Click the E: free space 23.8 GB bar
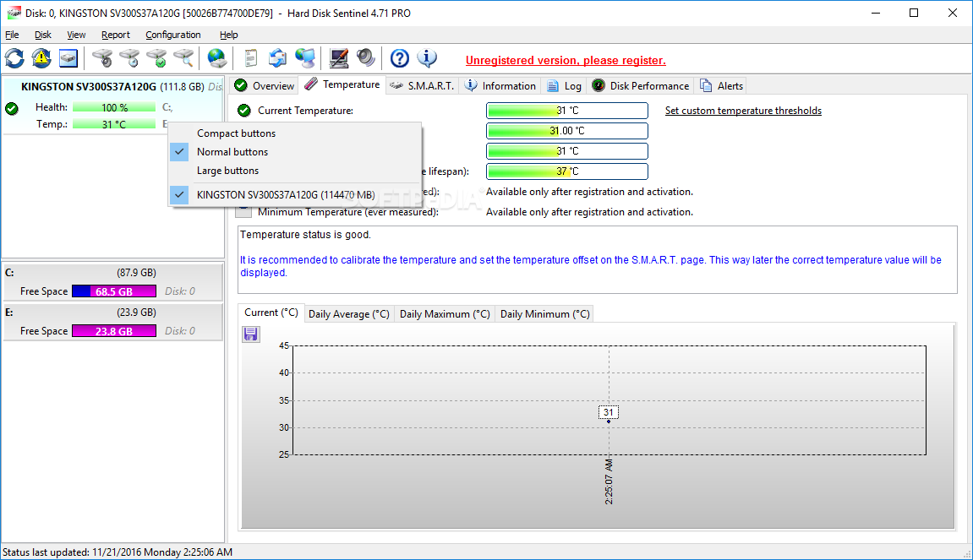The image size is (973, 560). (x=114, y=330)
